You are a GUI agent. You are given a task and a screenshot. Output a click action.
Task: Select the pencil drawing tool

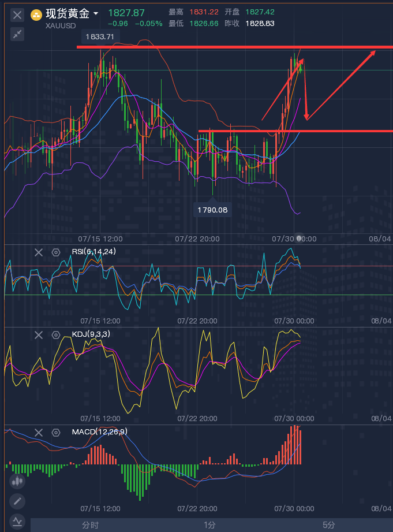point(17,501)
